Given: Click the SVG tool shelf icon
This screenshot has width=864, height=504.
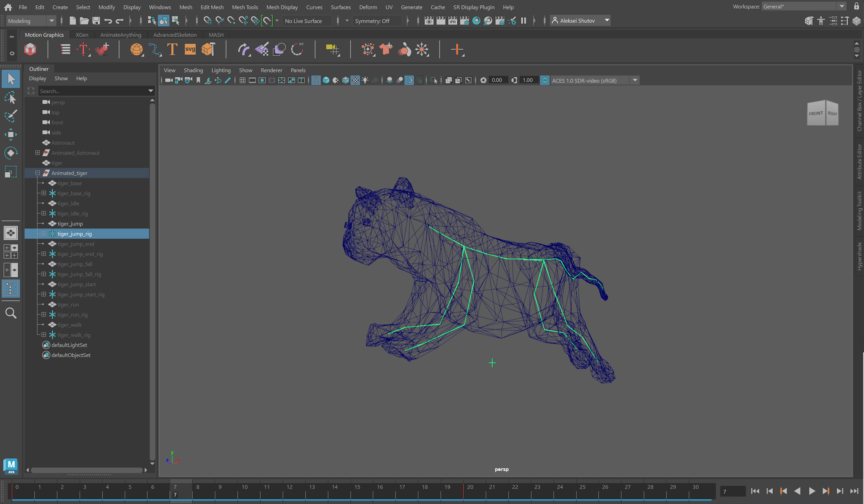Looking at the screenshot, I should [190, 50].
